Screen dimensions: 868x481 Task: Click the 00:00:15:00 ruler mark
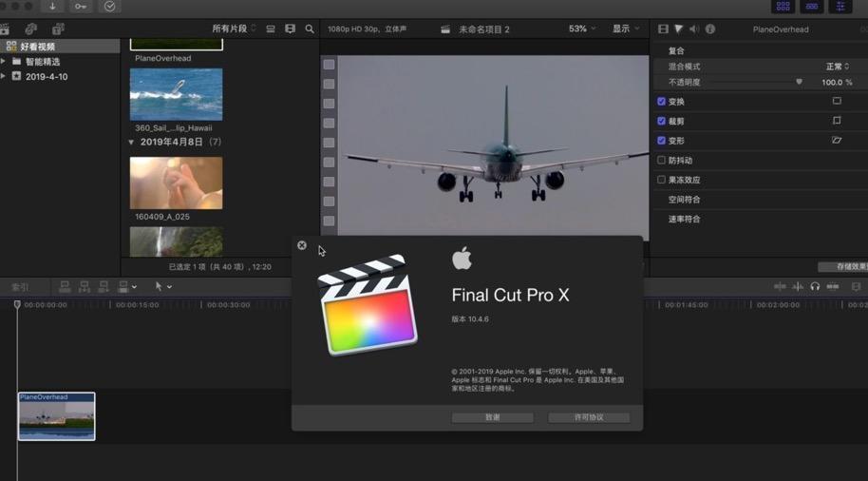tap(138, 305)
